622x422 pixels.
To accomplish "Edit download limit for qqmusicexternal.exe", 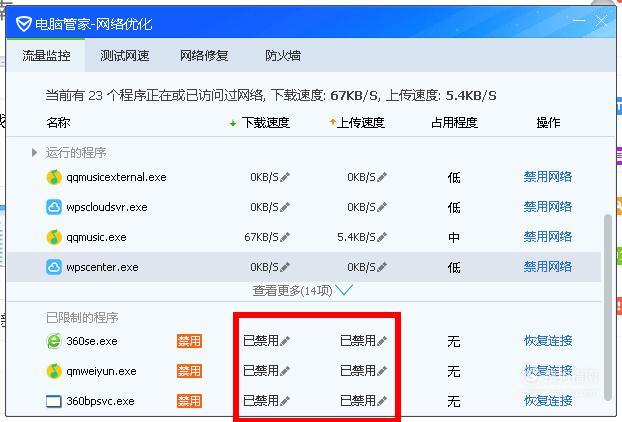I will (x=285, y=177).
